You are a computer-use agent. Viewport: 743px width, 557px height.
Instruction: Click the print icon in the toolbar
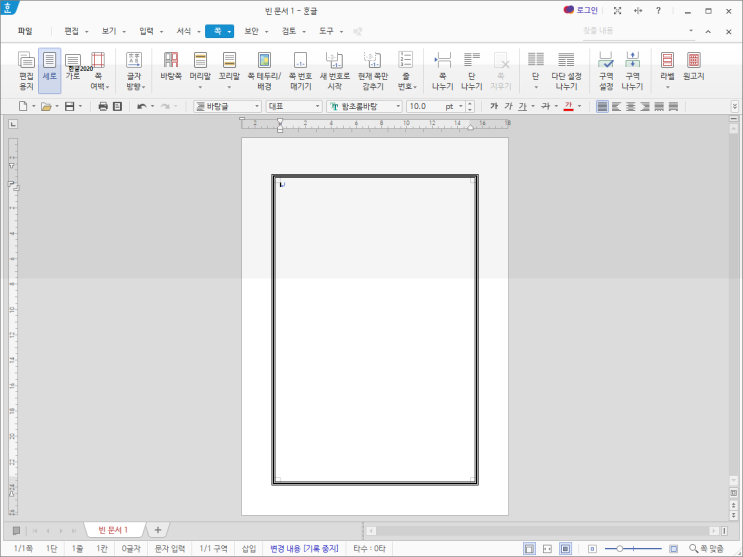(x=103, y=106)
